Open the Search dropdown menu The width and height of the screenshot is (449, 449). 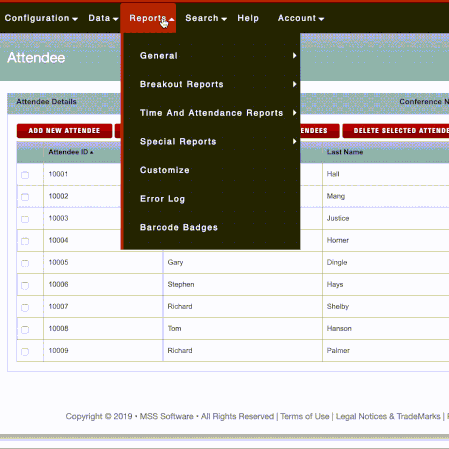(206, 18)
